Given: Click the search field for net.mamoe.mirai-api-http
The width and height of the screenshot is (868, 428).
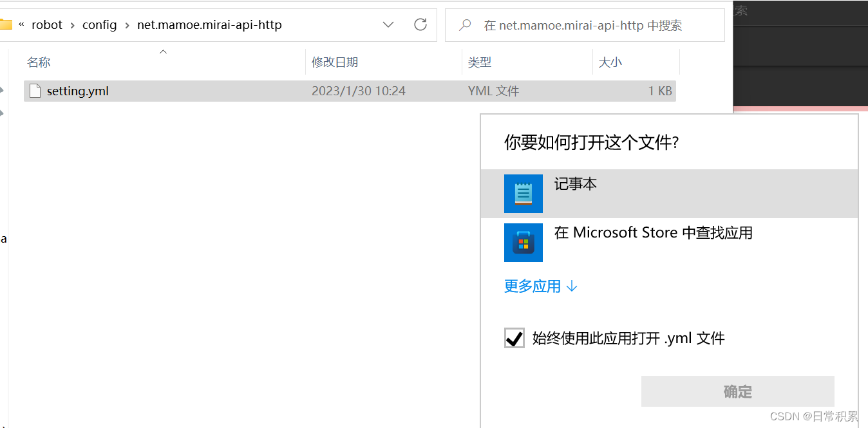Looking at the screenshot, I should (585, 25).
